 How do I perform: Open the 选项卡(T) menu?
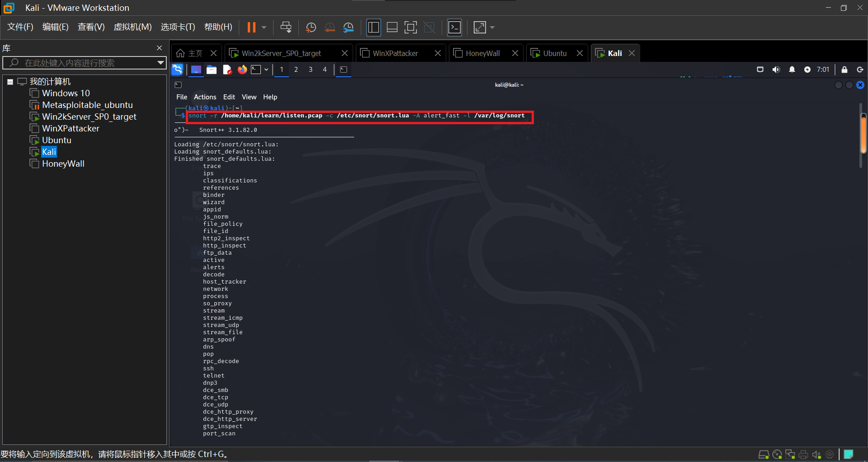click(178, 27)
